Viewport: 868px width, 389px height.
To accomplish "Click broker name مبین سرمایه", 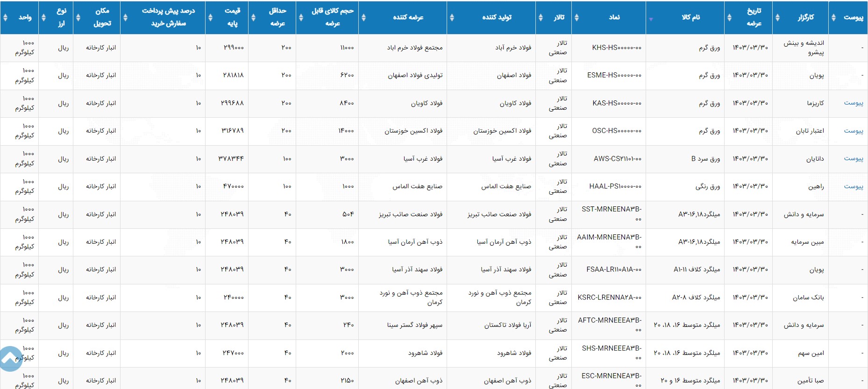I will [x=807, y=242].
